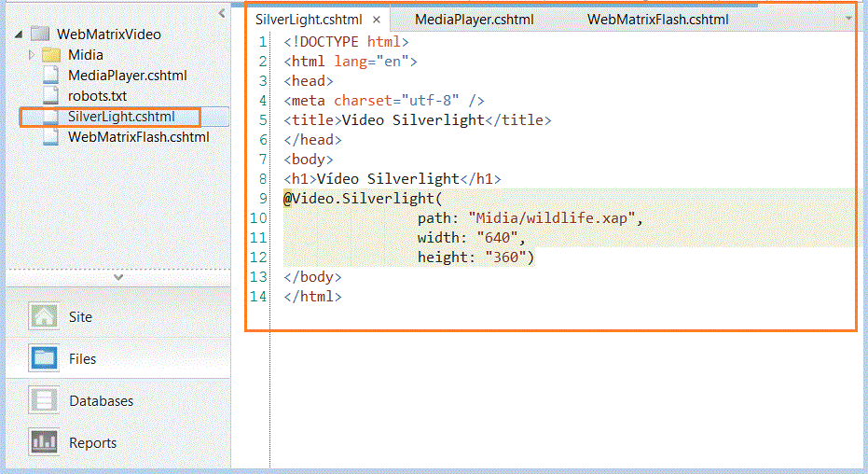This screenshot has height=474, width=868.
Task: Click the width "640" value
Action: pyautogui.click(x=497, y=238)
